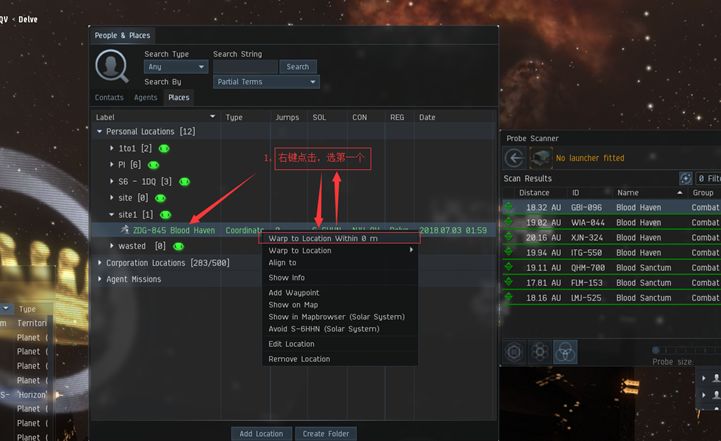Sort places by Jumps column header
The width and height of the screenshot is (721, 441).
287,117
